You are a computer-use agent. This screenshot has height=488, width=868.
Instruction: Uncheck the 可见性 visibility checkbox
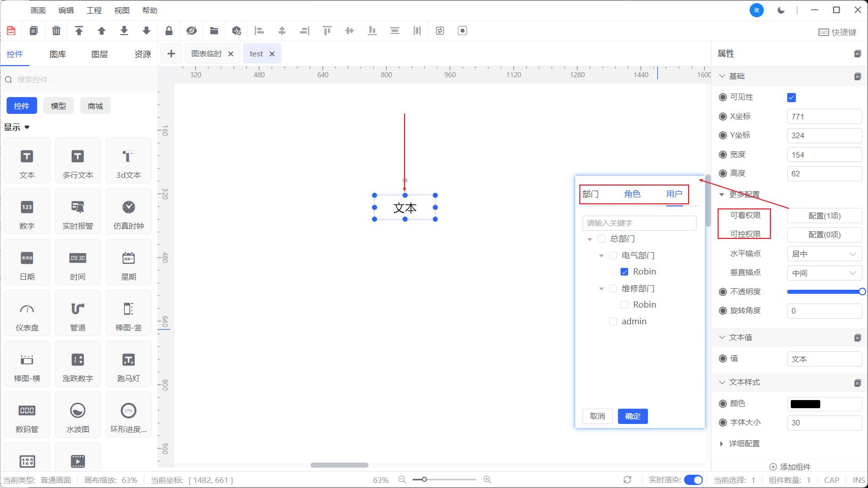791,98
